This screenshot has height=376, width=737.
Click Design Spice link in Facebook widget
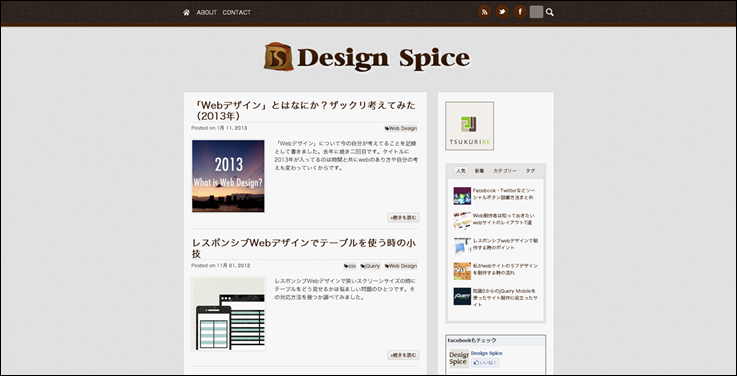coord(486,353)
